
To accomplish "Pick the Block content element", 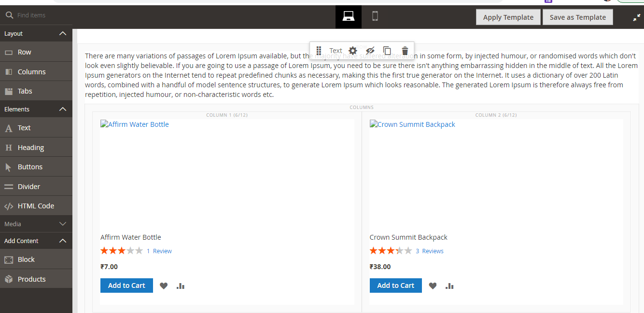I will [36, 259].
